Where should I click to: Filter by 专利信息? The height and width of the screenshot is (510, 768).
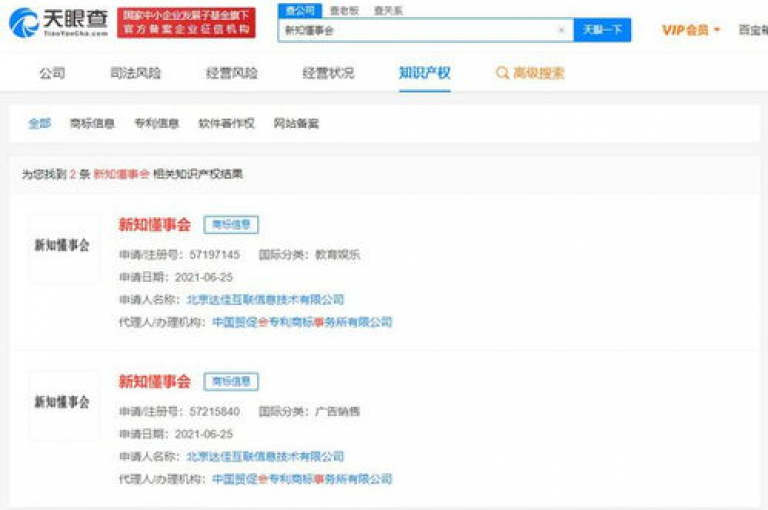point(157,123)
